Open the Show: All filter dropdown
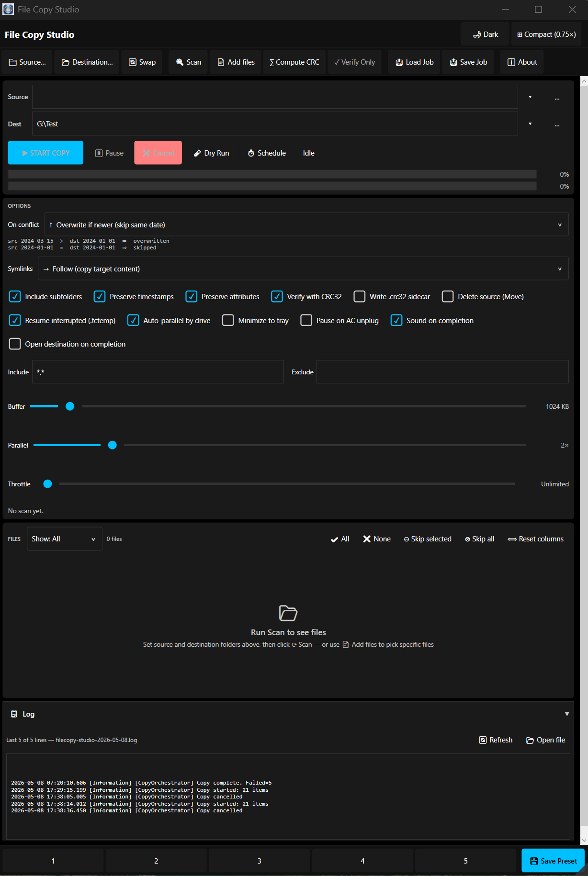588x876 pixels. coord(65,539)
